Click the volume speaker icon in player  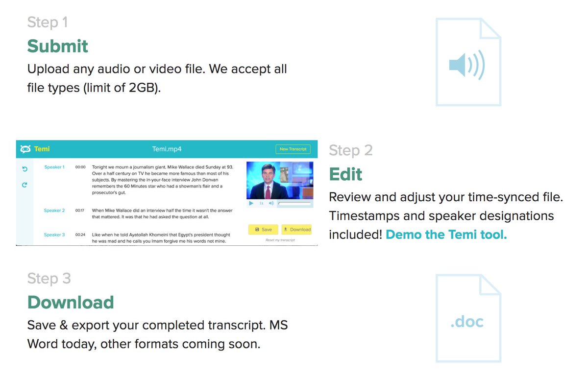point(271,203)
